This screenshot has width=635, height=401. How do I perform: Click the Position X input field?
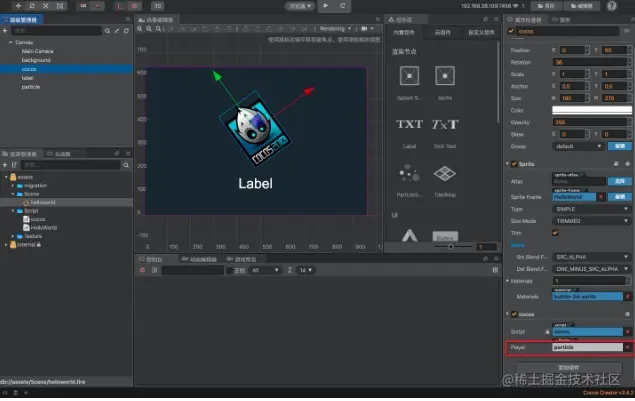[574, 50]
